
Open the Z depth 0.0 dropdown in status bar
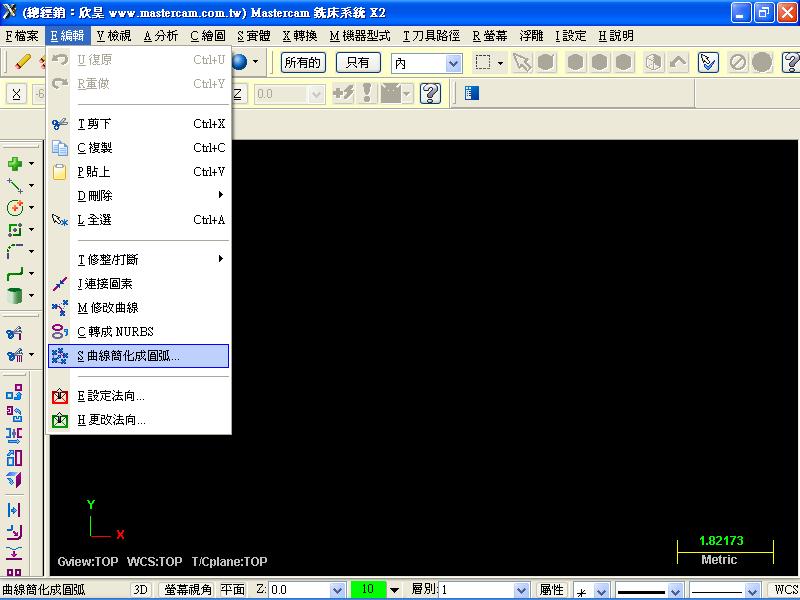[337, 590]
